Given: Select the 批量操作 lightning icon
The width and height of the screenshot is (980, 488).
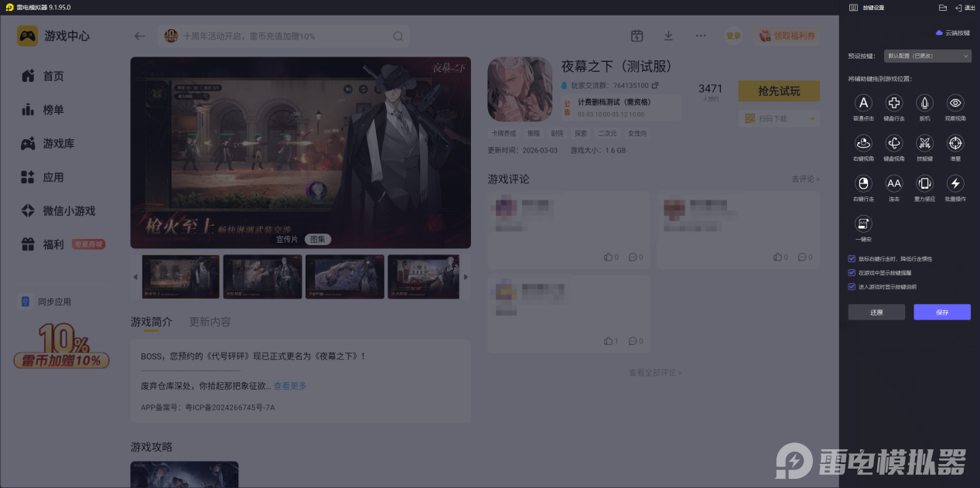Looking at the screenshot, I should coord(955,183).
